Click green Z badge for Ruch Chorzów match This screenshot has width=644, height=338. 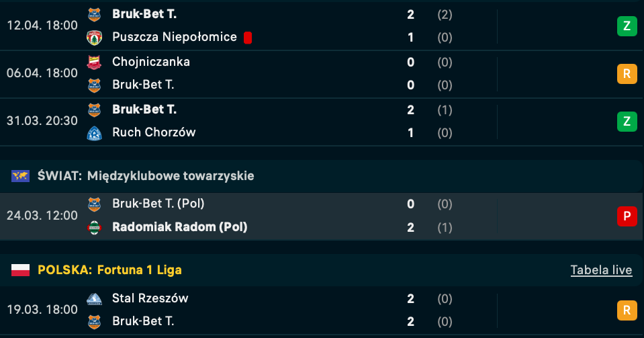click(x=627, y=121)
